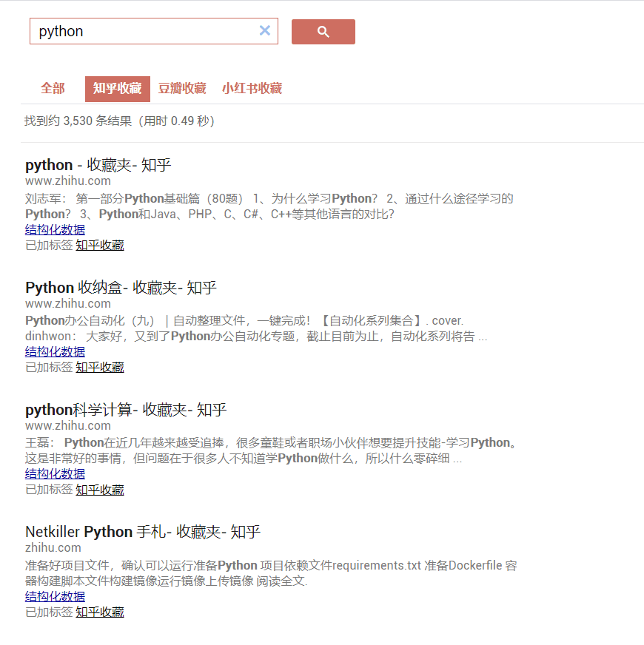Open result python科学计算- 收藏夹- 知乎
Viewport: 644px width, 645px height.
click(x=126, y=410)
